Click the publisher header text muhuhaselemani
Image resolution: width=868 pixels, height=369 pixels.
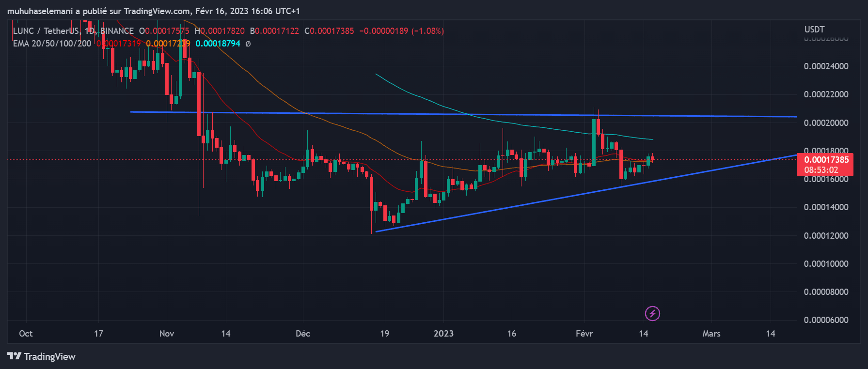(40, 11)
